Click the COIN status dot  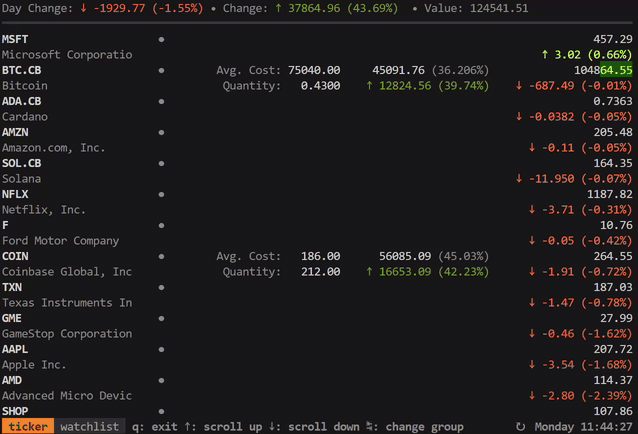point(162,256)
